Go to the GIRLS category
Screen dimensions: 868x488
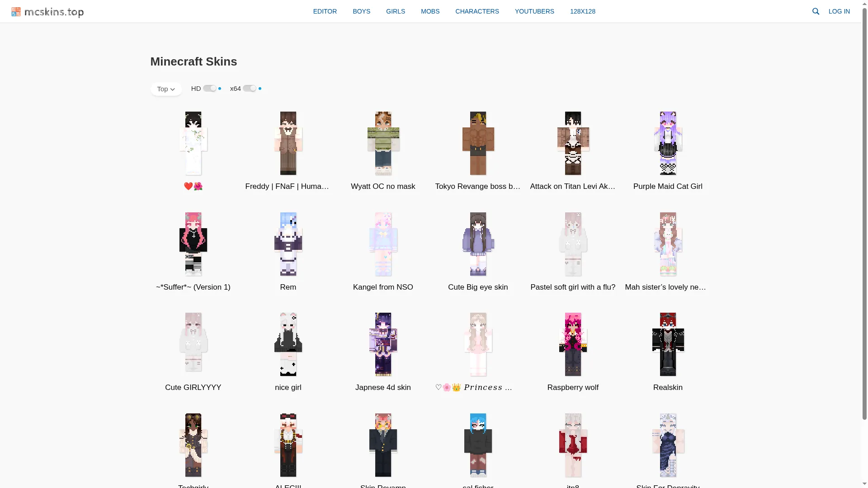click(396, 11)
